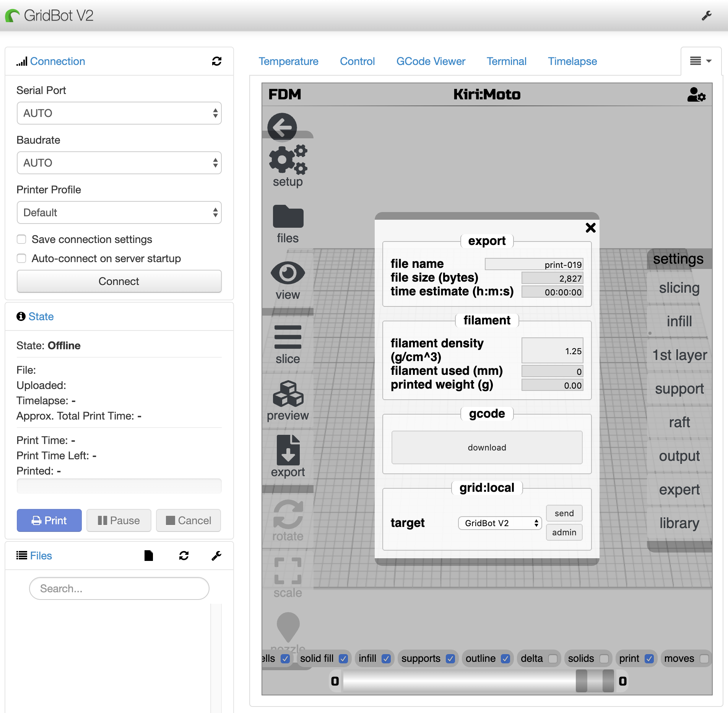Screen dimensions: 728x713
Task: Open the library settings menu
Action: click(x=679, y=523)
